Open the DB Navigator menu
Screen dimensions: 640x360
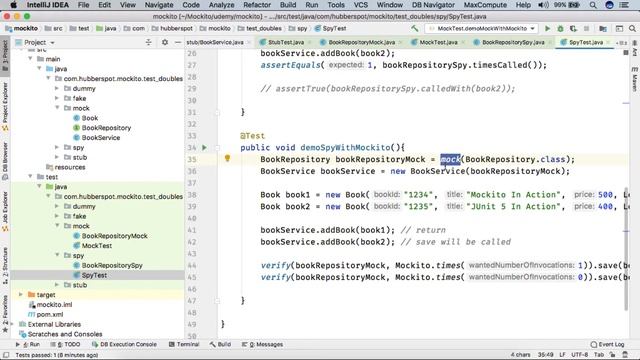point(433,5)
